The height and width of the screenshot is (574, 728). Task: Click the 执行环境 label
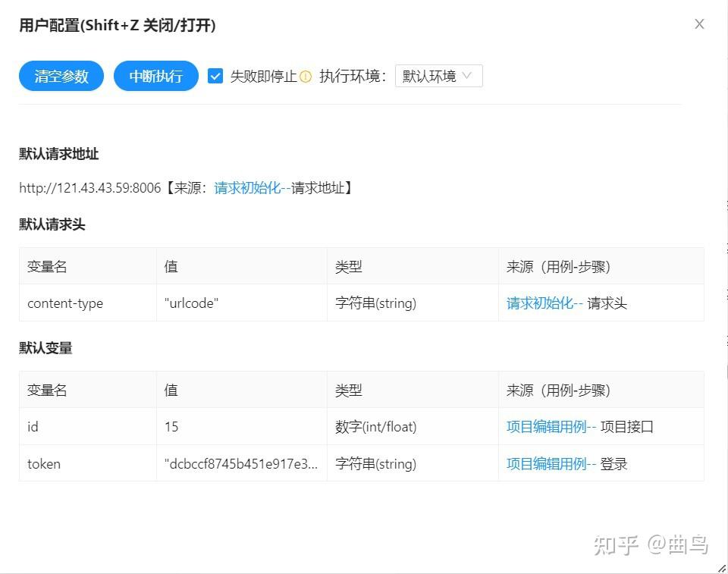point(353,76)
